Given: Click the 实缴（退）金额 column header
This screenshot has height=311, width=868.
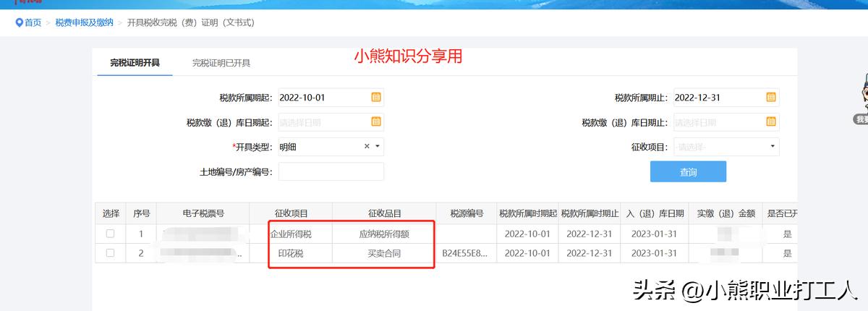Looking at the screenshot, I should click(726, 213).
